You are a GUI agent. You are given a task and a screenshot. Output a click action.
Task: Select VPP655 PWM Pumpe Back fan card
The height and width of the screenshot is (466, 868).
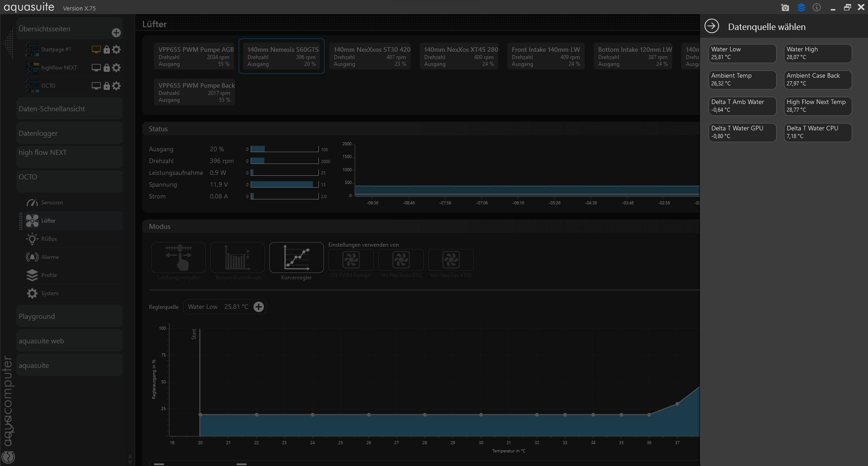pos(194,92)
